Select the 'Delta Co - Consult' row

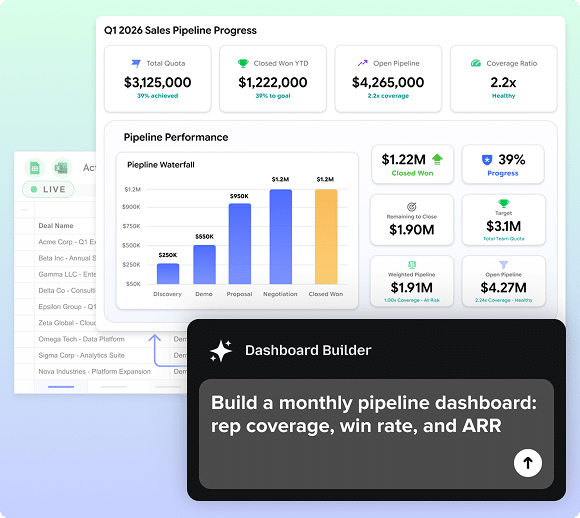click(x=55, y=291)
